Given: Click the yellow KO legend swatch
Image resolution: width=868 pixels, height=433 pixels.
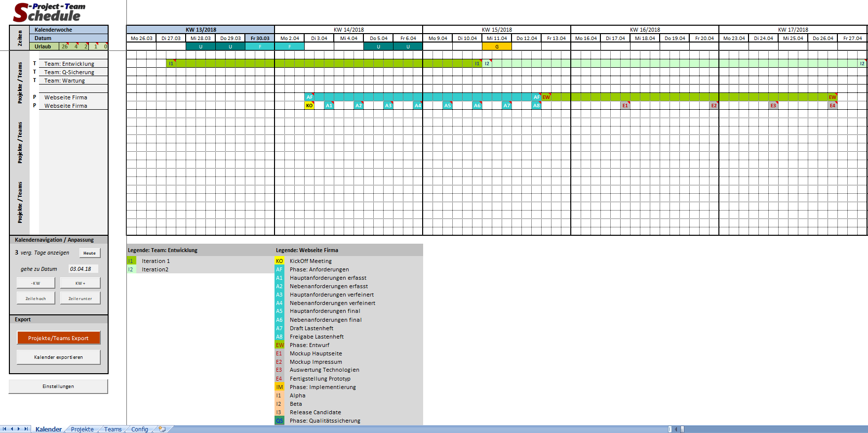Looking at the screenshot, I should click(279, 261).
